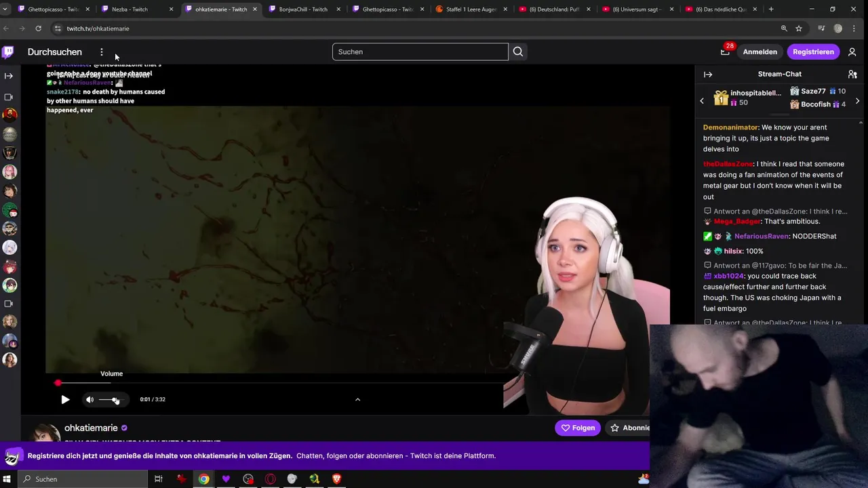Follow ohkatiemarie with Folgen button
Viewport: 868px width, 488px height.
pyautogui.click(x=578, y=428)
